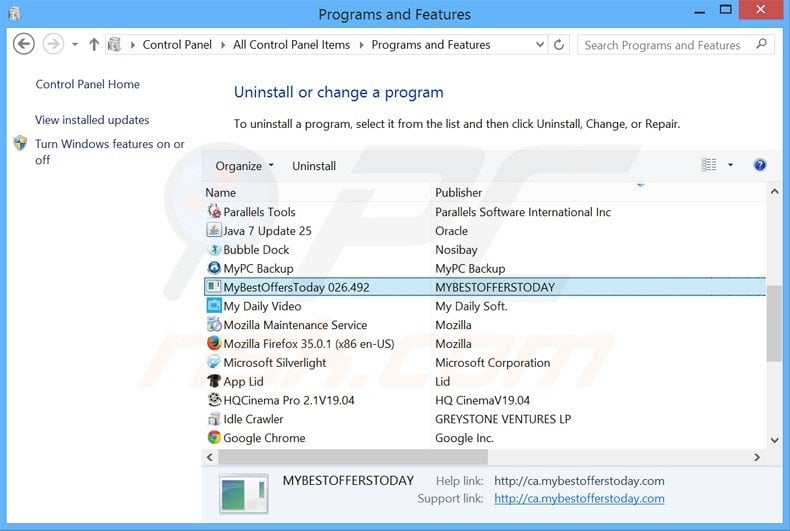Expand the chevron after Control Panel breadcrumb
Image resolution: width=790 pixels, height=531 pixels.
pyautogui.click(x=223, y=45)
